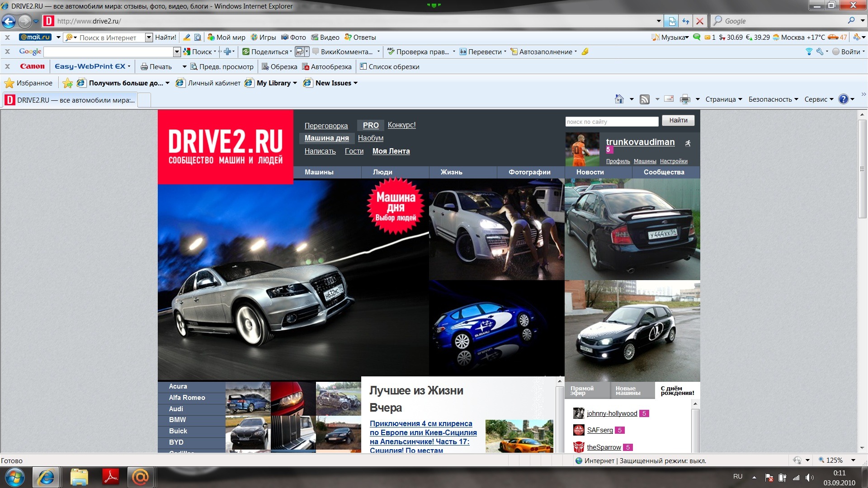Screen dimensions: 868x488
Task: Open Adobe Acrobat from the taskbar
Action: pos(110,477)
